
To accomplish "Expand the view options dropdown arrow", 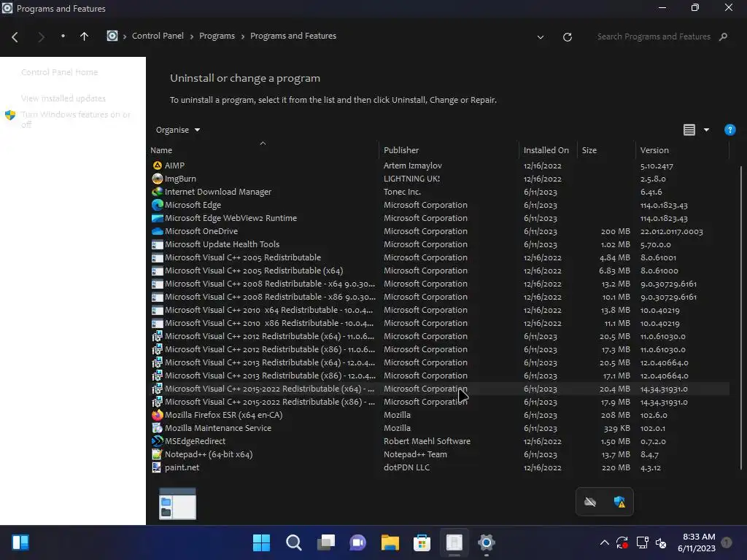I will [706, 130].
